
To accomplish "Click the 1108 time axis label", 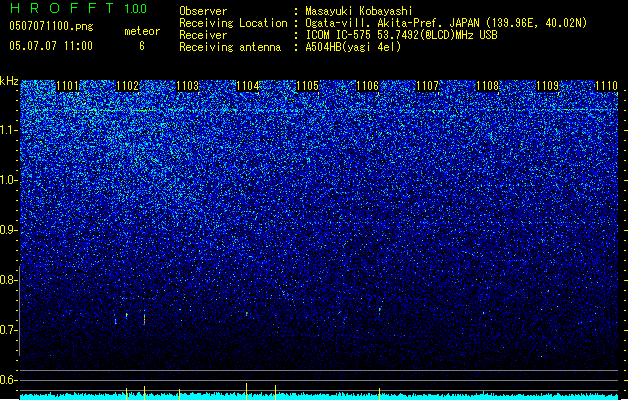I will (487, 86).
